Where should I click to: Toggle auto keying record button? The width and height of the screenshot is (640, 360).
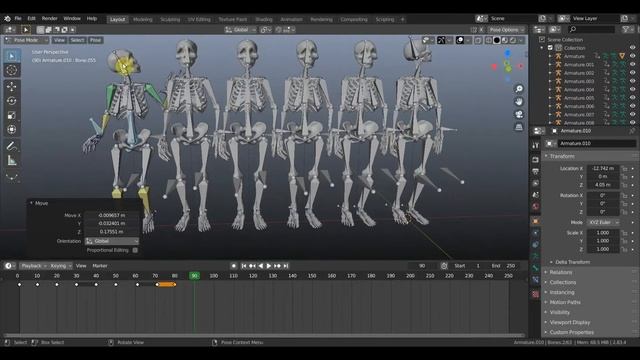click(x=233, y=266)
